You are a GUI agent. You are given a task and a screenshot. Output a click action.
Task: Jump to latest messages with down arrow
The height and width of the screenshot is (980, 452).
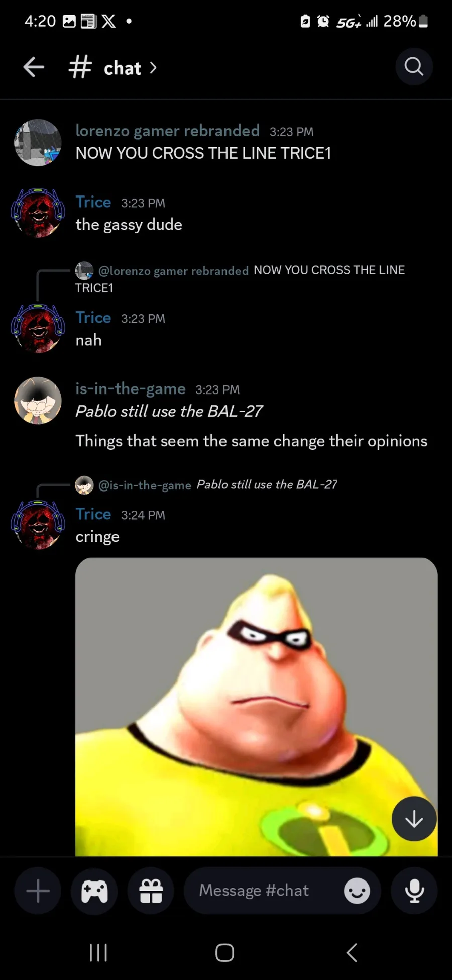[x=414, y=819]
